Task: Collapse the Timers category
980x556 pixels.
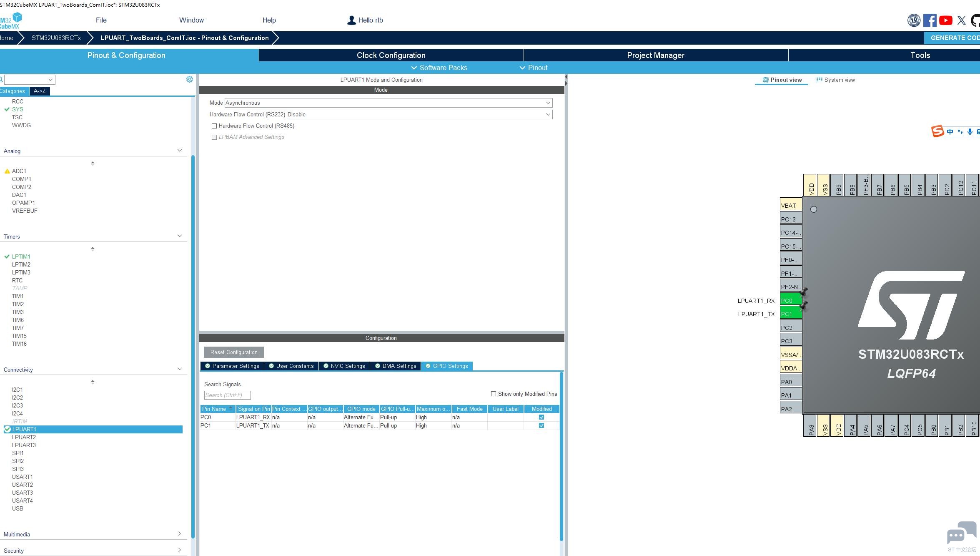Action: tap(180, 236)
